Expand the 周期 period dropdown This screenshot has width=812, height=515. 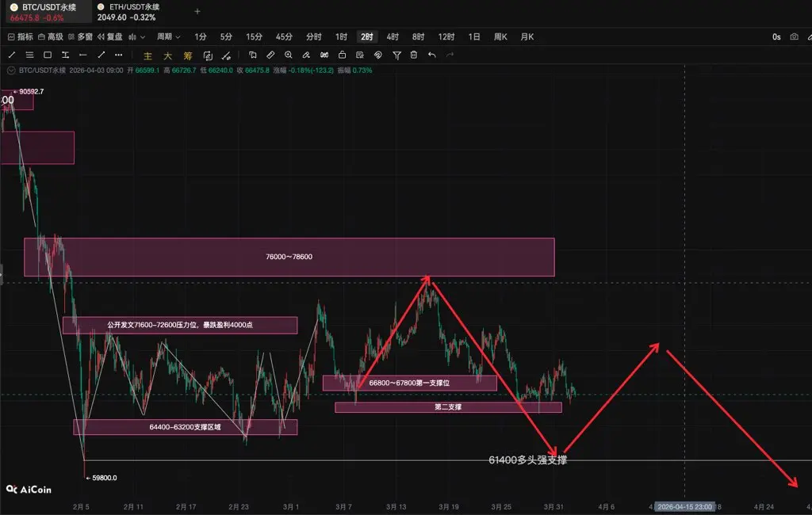[169, 36]
